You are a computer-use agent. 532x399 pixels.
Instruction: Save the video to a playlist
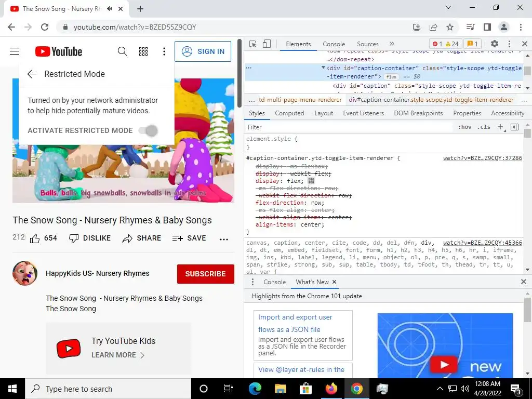[189, 238]
